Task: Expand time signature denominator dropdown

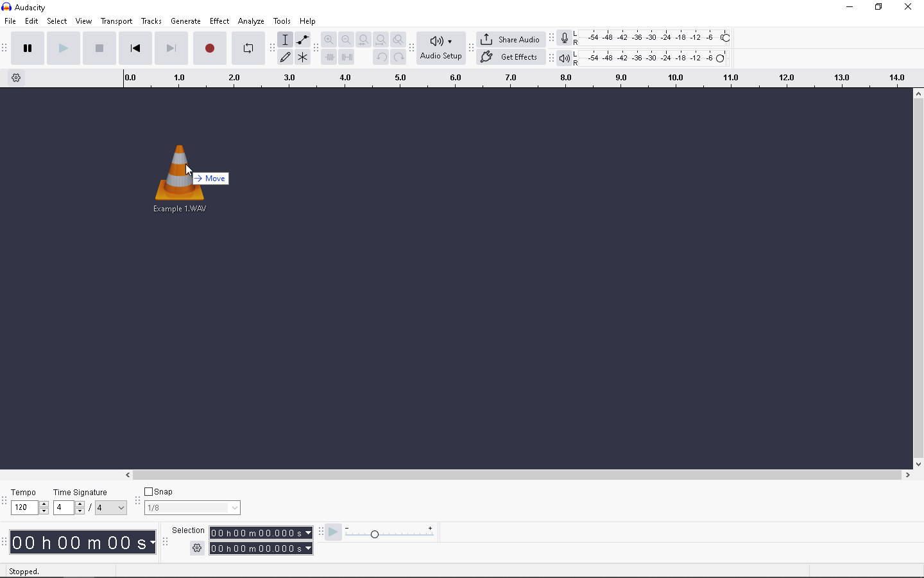Action: point(112,509)
